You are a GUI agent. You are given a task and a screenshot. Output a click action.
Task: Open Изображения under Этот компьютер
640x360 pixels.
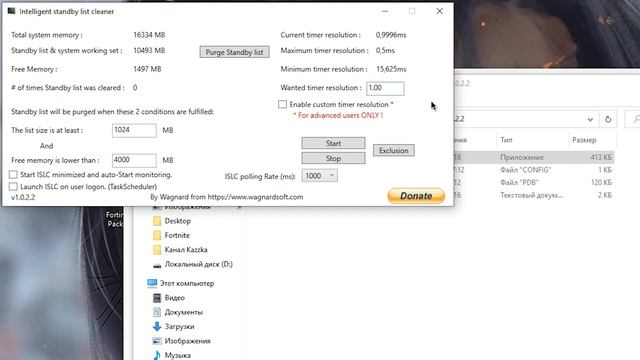click(187, 341)
